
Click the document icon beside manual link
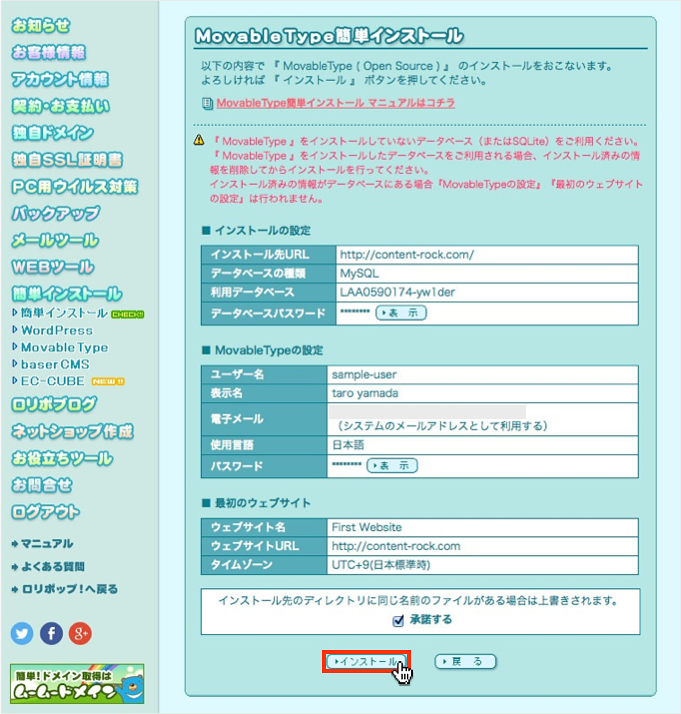point(207,104)
